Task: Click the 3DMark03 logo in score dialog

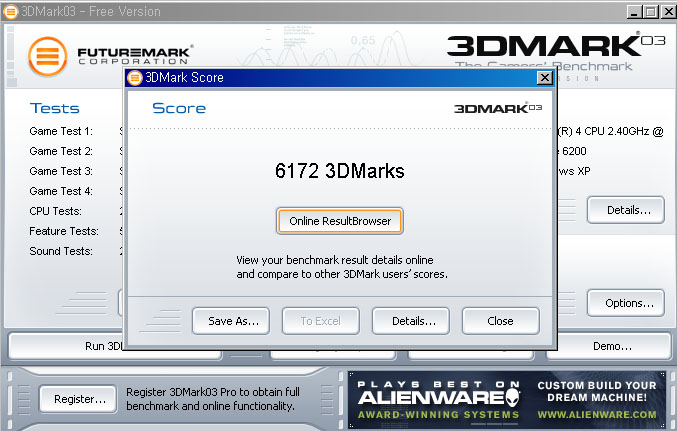Action: 498,108
